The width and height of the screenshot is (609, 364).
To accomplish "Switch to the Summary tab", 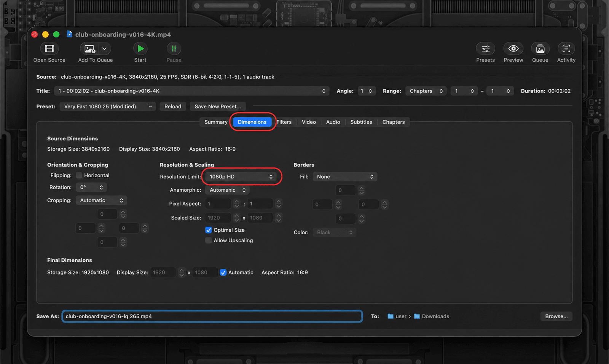I will click(x=216, y=122).
